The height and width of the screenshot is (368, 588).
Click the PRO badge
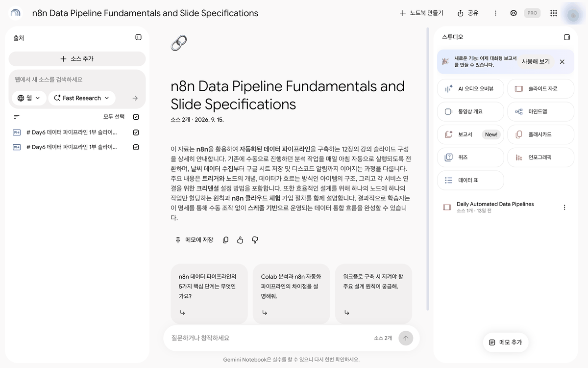click(x=532, y=13)
